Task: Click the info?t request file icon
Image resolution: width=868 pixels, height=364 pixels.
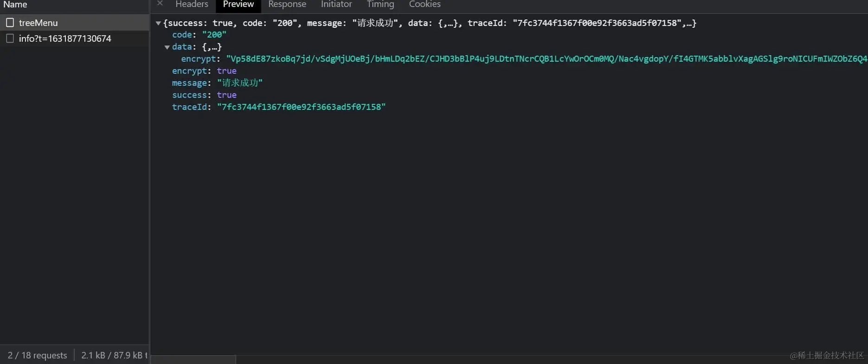Action: pyautogui.click(x=10, y=38)
